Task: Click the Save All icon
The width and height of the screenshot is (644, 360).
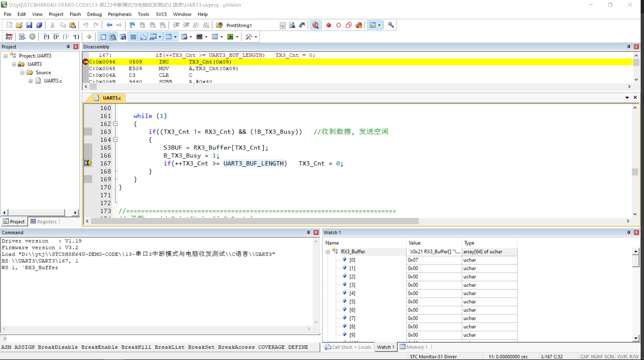Action: coord(39,25)
